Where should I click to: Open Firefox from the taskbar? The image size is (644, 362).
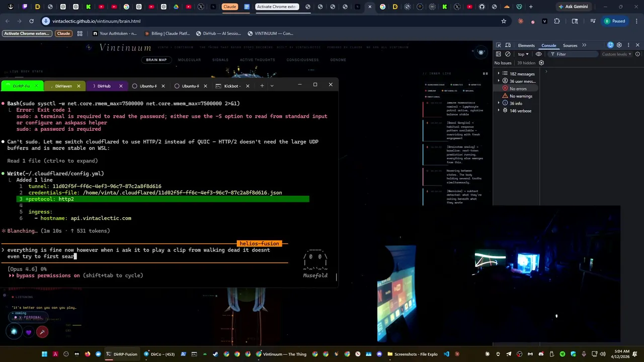tap(88, 354)
